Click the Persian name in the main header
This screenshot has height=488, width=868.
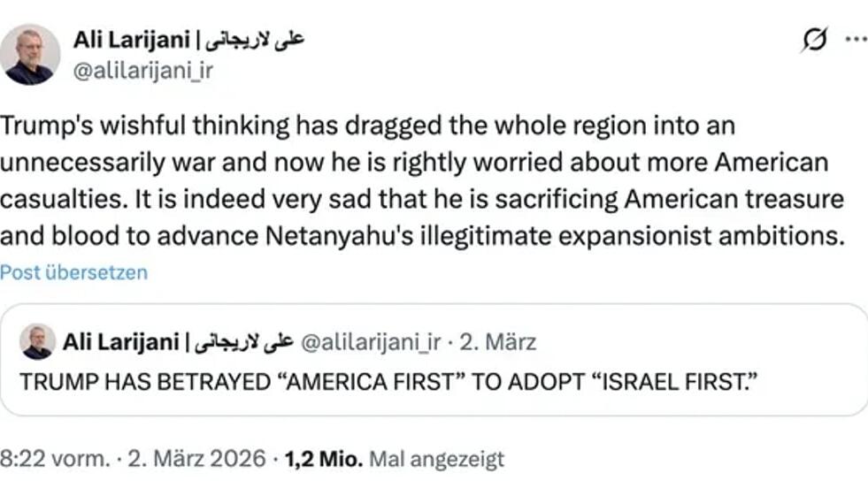[x=255, y=40]
